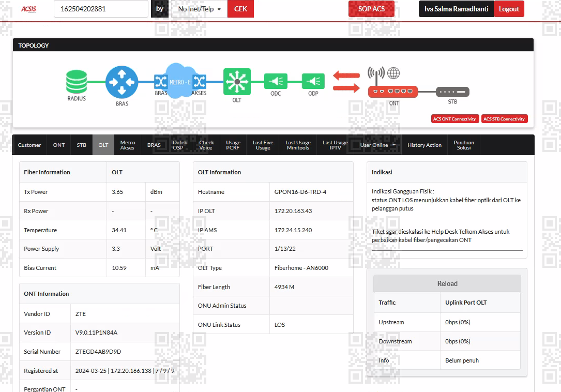Screen dimensions: 561x392
Task: Switch to the ONT tab
Action: [59, 145]
